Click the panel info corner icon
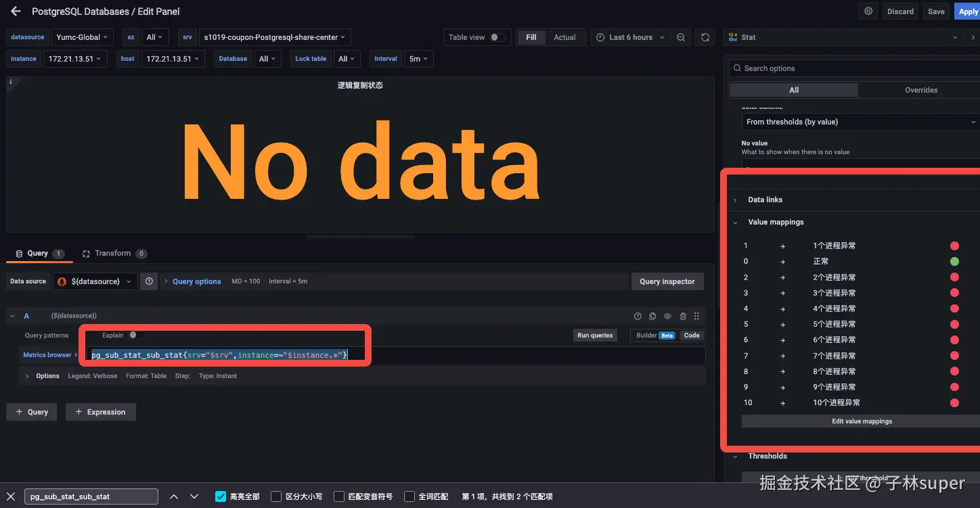This screenshot has width=980, height=508. (x=11, y=82)
